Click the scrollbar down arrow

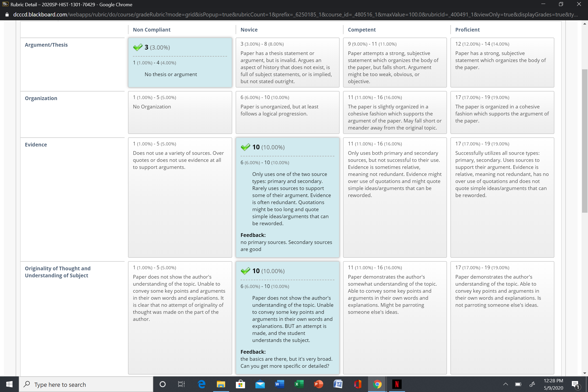pos(585,373)
